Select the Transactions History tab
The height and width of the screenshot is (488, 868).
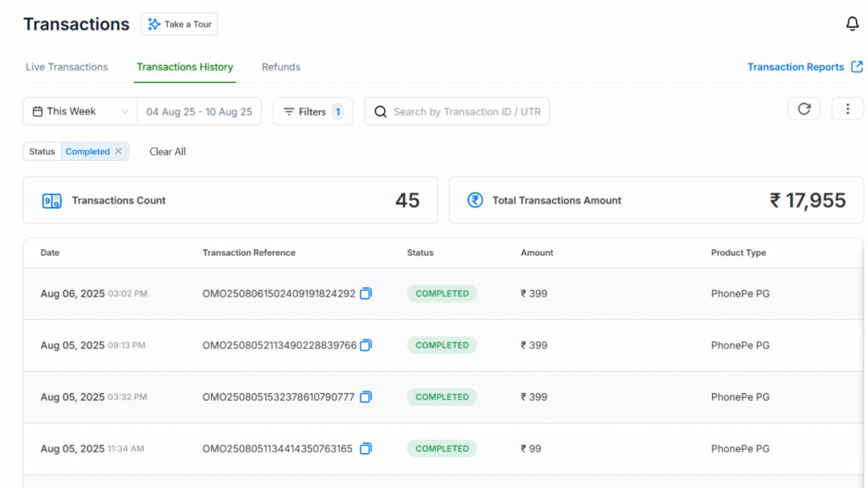click(x=185, y=67)
